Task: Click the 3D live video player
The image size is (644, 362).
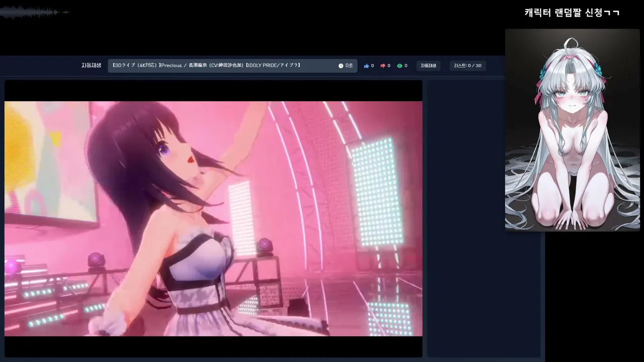Action: tap(213, 219)
